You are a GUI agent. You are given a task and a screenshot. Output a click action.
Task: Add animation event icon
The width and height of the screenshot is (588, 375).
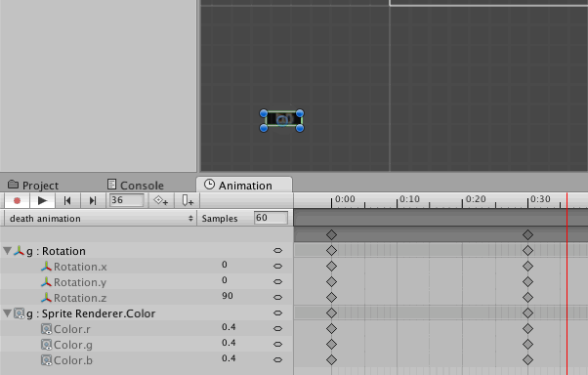(x=188, y=200)
